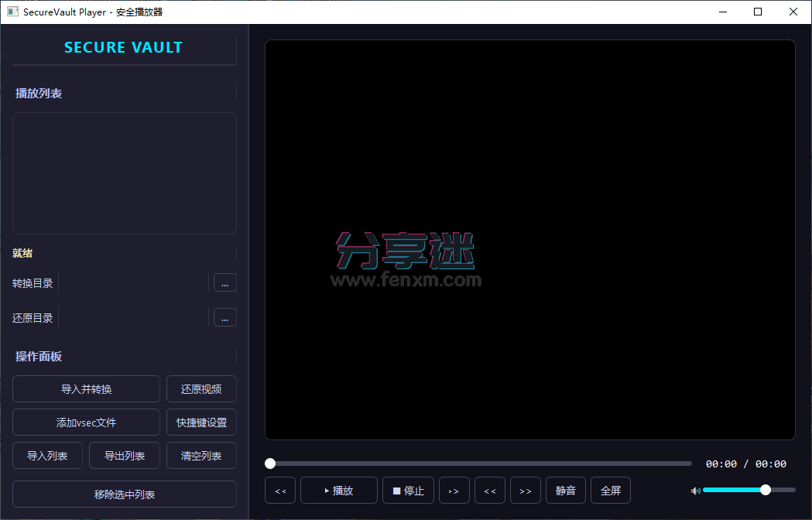
Task: Open the browse (...) button for 转换目录
Action: pos(224,282)
